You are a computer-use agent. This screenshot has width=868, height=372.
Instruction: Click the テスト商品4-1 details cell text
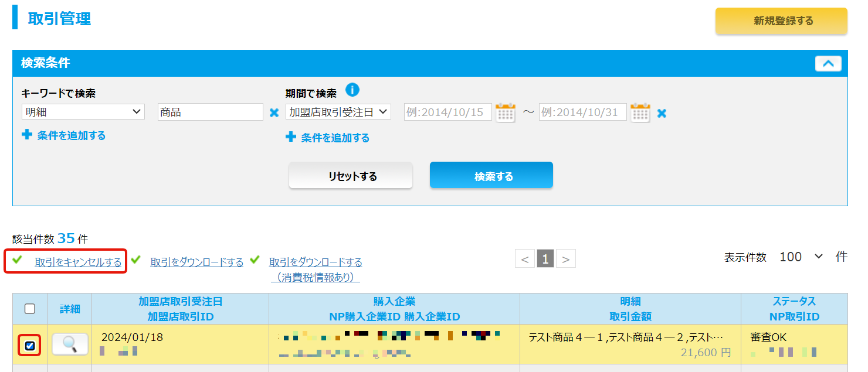pyautogui.click(x=626, y=337)
